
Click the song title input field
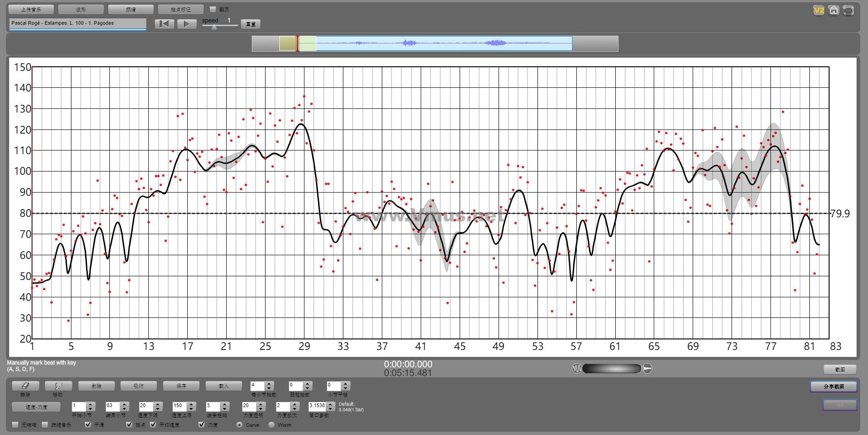click(77, 23)
